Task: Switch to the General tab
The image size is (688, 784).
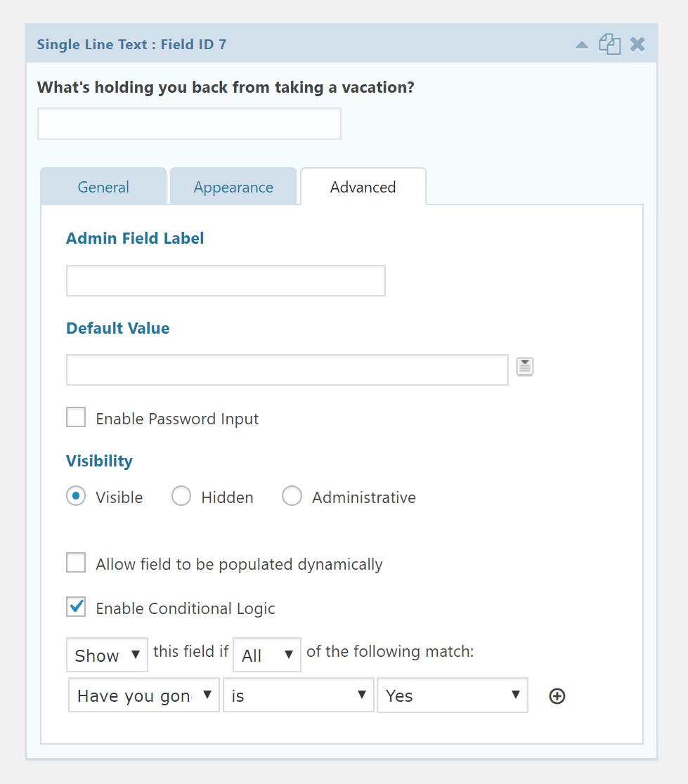Action: (103, 188)
